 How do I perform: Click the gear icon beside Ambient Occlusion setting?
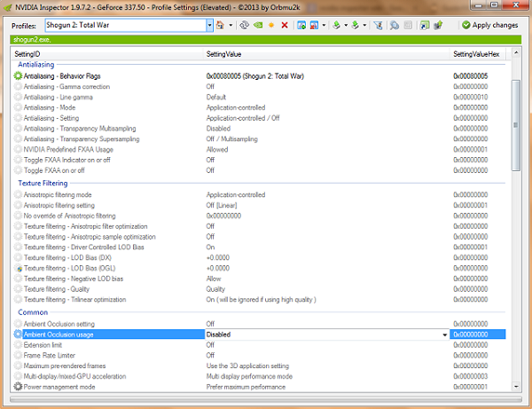pos(18,324)
